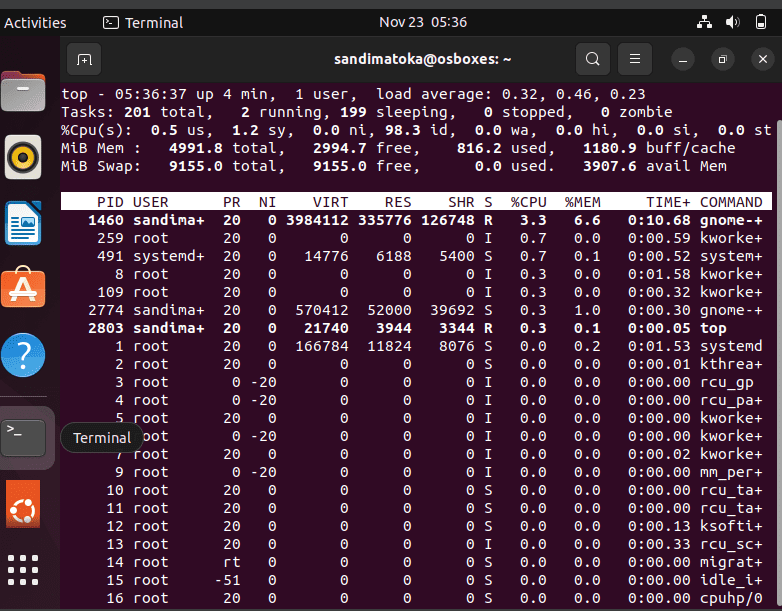Open LibreOffice Writer from the dock
The image size is (782, 611).
(23, 223)
